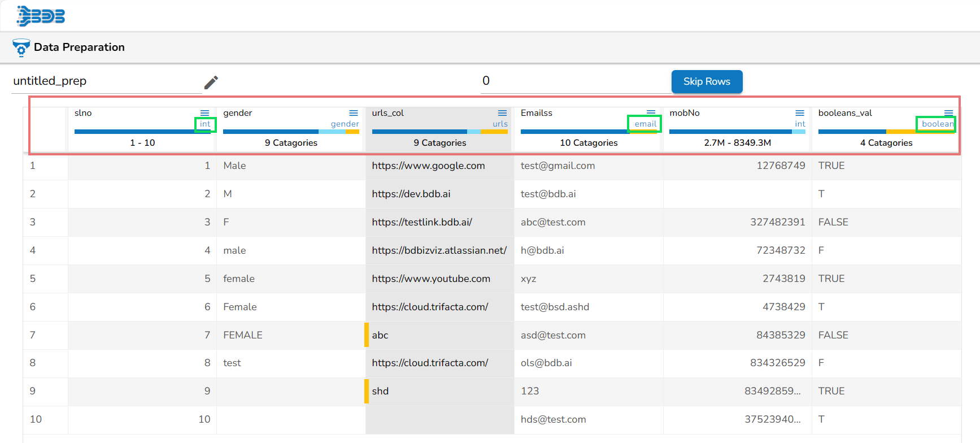
Task: Click the Data Preparation funnel icon
Action: (x=21, y=48)
